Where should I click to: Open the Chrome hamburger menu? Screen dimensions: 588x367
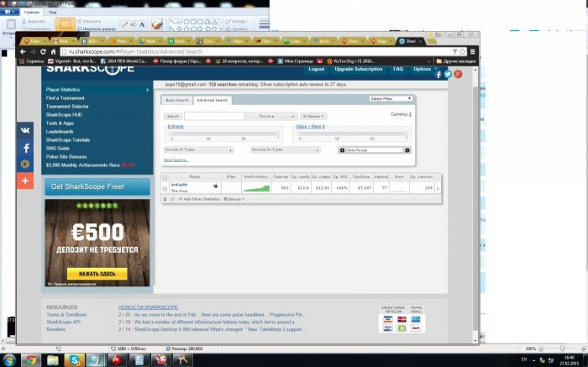pyautogui.click(x=472, y=52)
